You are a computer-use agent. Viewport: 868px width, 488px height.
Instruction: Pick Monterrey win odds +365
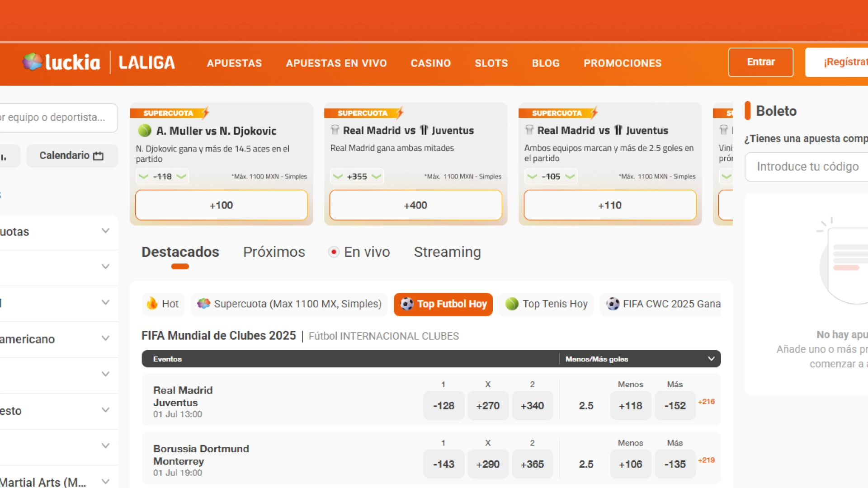(x=532, y=464)
